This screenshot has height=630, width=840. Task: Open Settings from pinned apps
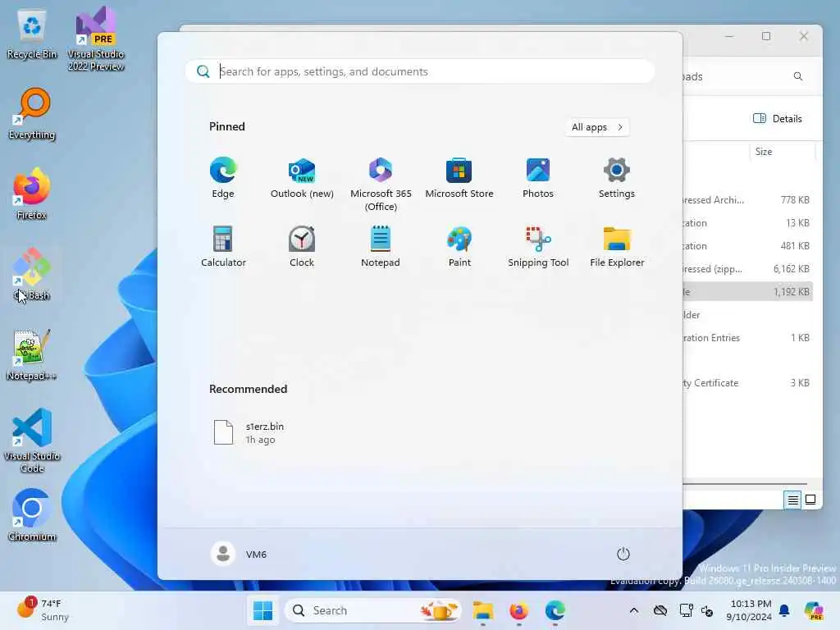pyautogui.click(x=617, y=178)
